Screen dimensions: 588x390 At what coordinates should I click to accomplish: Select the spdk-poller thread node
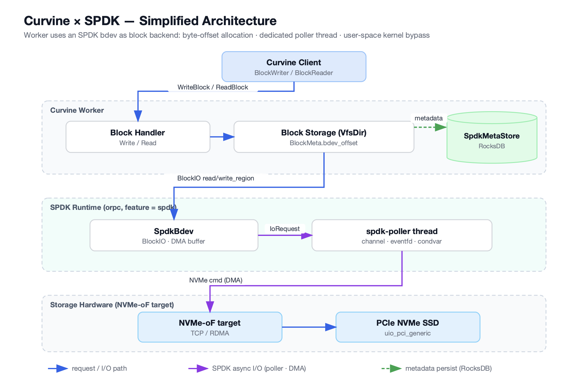[402, 235]
